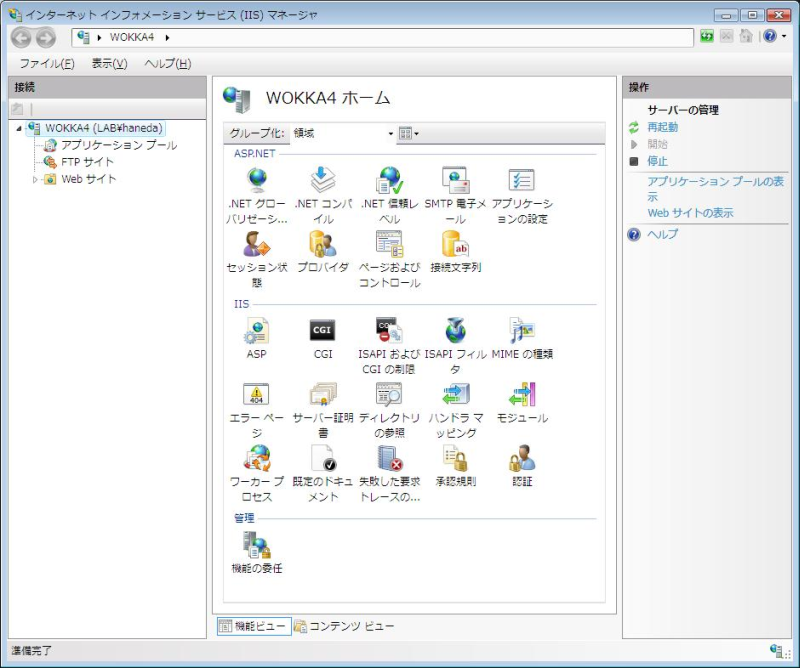
Task: Open the help icon dropdown arrow
Action: pos(784,36)
